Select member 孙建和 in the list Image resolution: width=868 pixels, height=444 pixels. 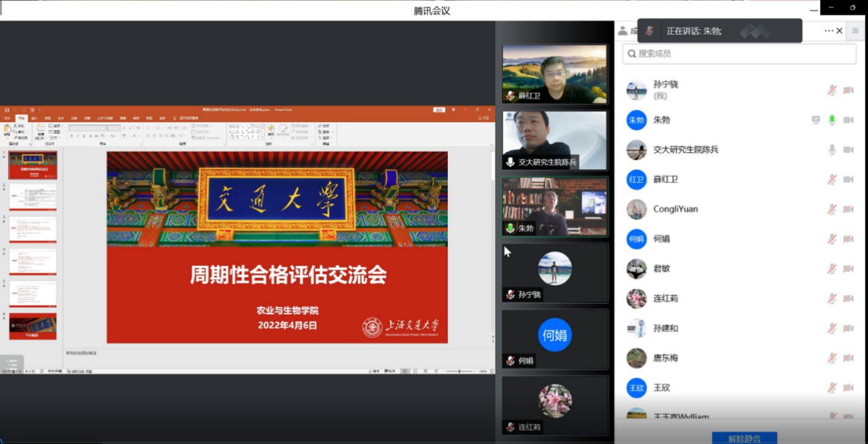pos(741,328)
